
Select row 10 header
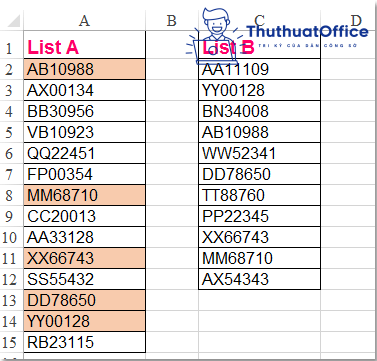(x=12, y=237)
